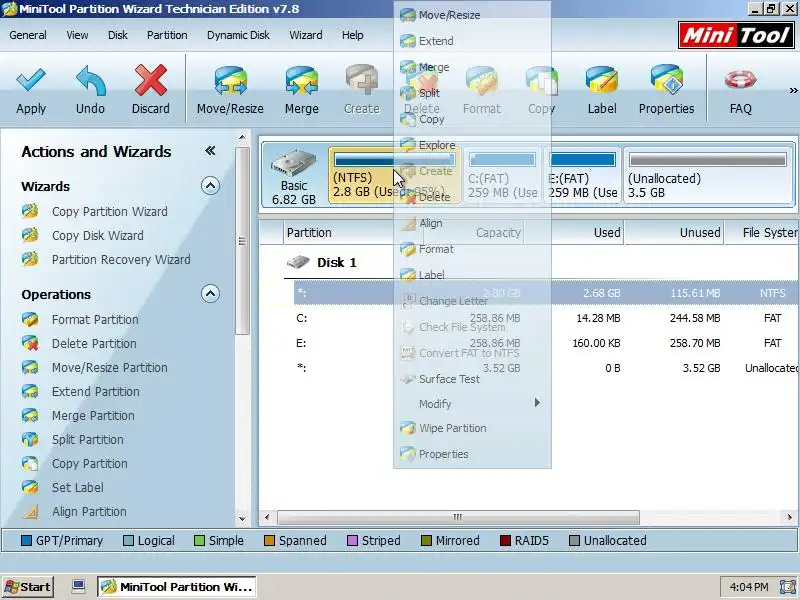Choose Change Letter in context menu
This screenshot has width=800, height=600.
472,301
